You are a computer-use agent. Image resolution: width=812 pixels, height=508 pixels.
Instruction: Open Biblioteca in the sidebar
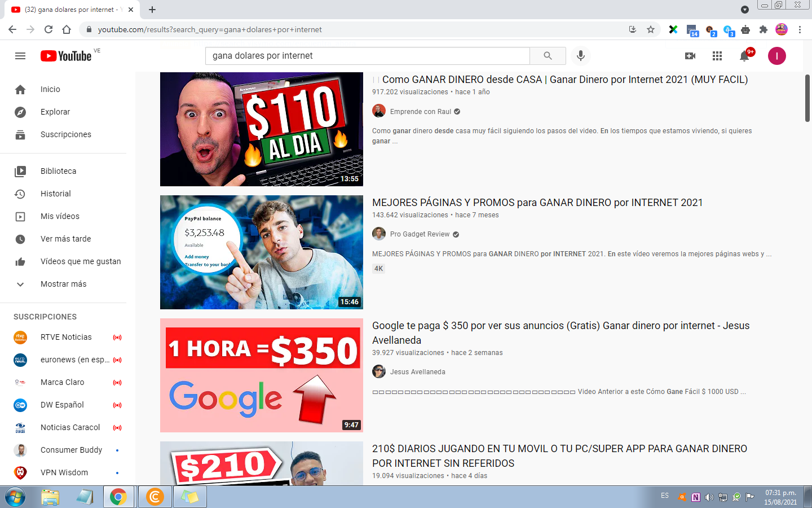[63, 171]
